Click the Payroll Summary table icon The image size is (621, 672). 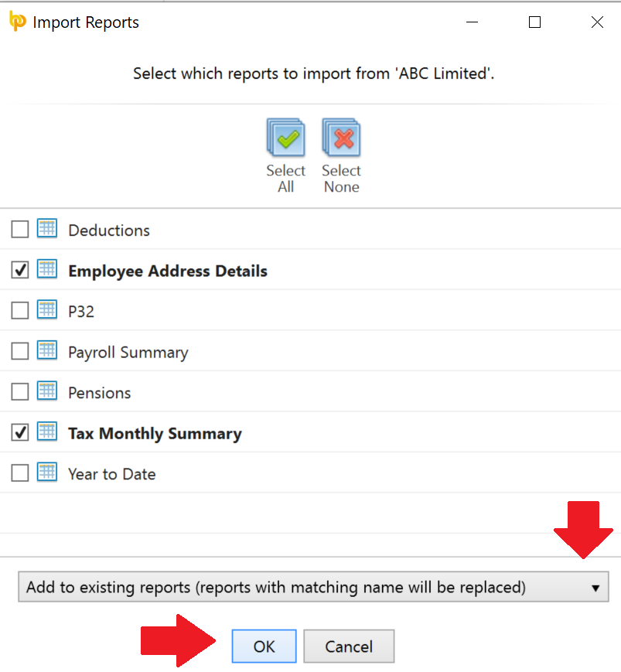coord(47,350)
